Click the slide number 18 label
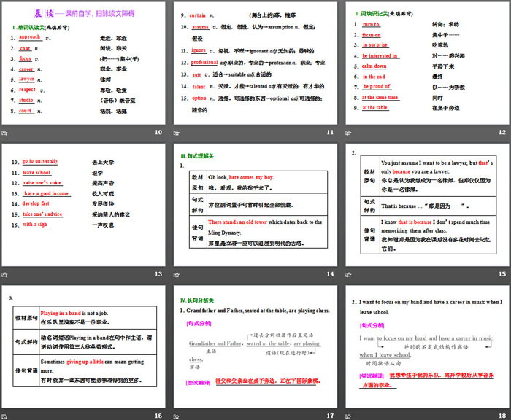511x420 pixels. pyautogui.click(x=502, y=416)
